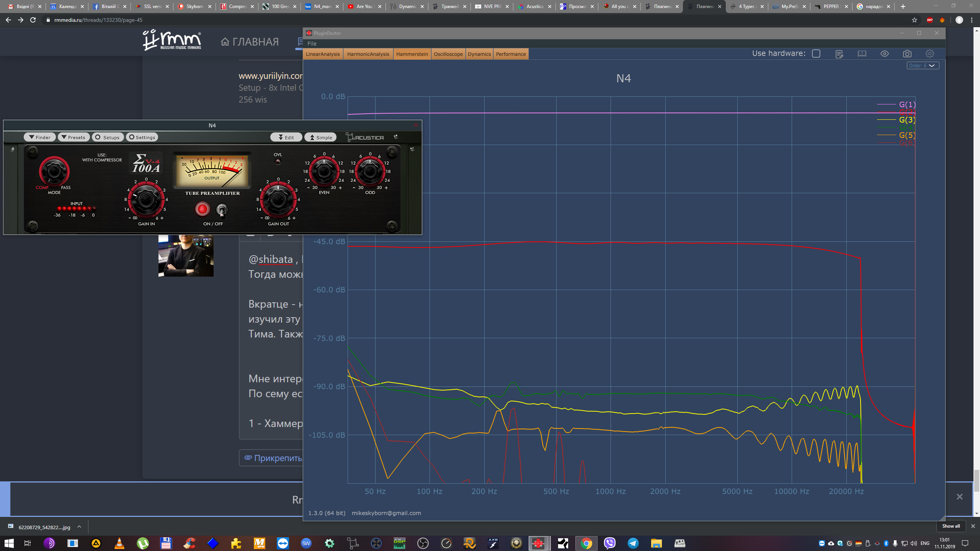Toggle the G(6) legend curve

896,142
